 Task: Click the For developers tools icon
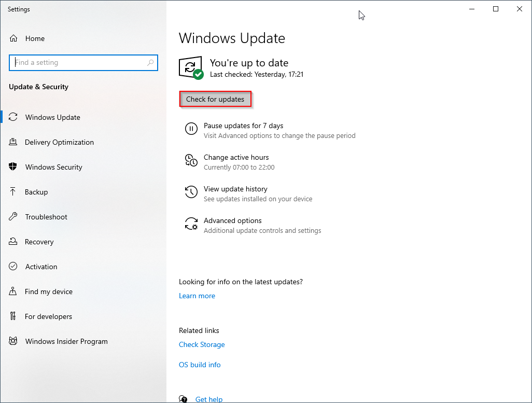(x=13, y=316)
